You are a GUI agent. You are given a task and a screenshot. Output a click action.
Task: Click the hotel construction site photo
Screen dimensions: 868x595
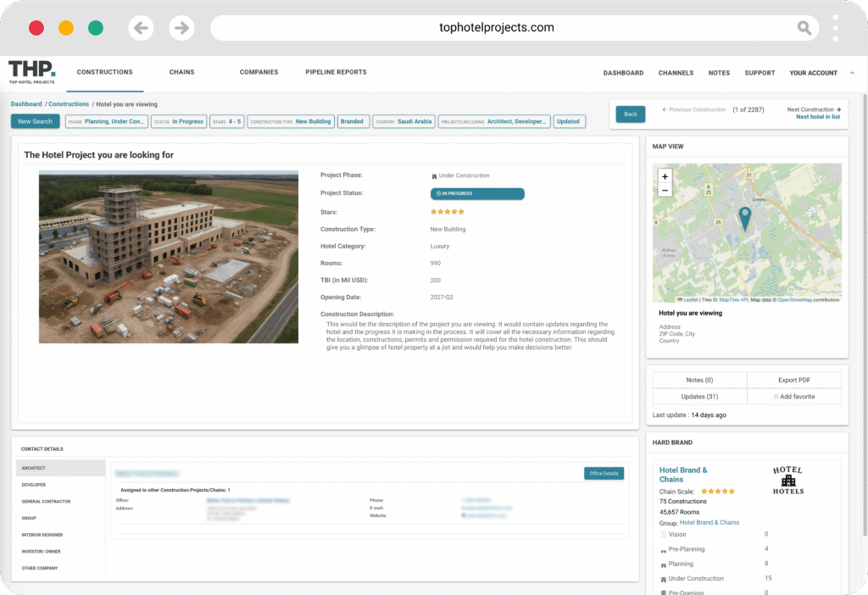[169, 257]
